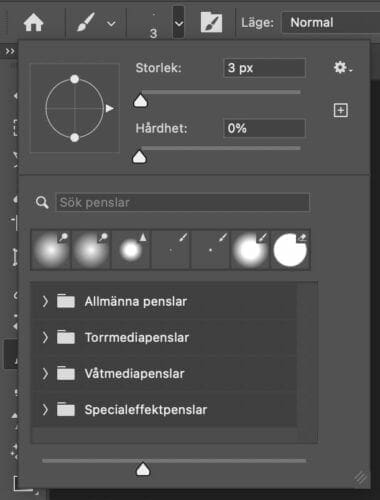Viewport: 380px width, 500px height.
Task: Click the Hårdhet hardness input field
Action: click(x=264, y=128)
